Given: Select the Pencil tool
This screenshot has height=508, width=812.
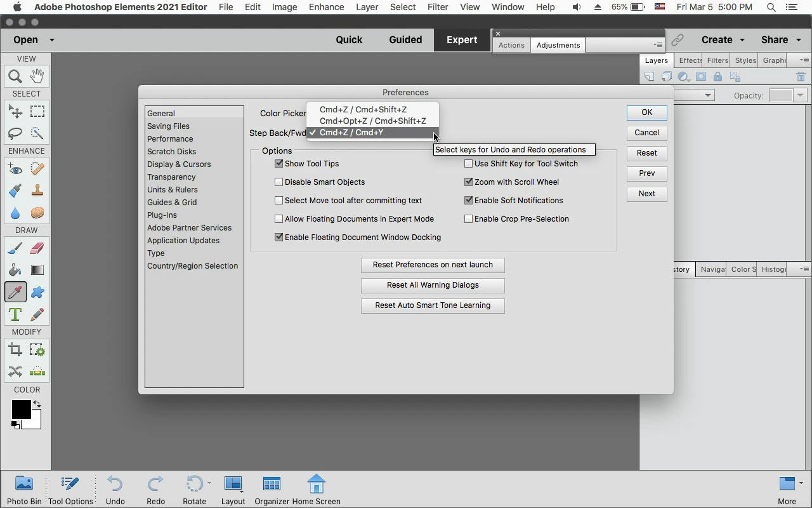Looking at the screenshot, I should (x=37, y=314).
